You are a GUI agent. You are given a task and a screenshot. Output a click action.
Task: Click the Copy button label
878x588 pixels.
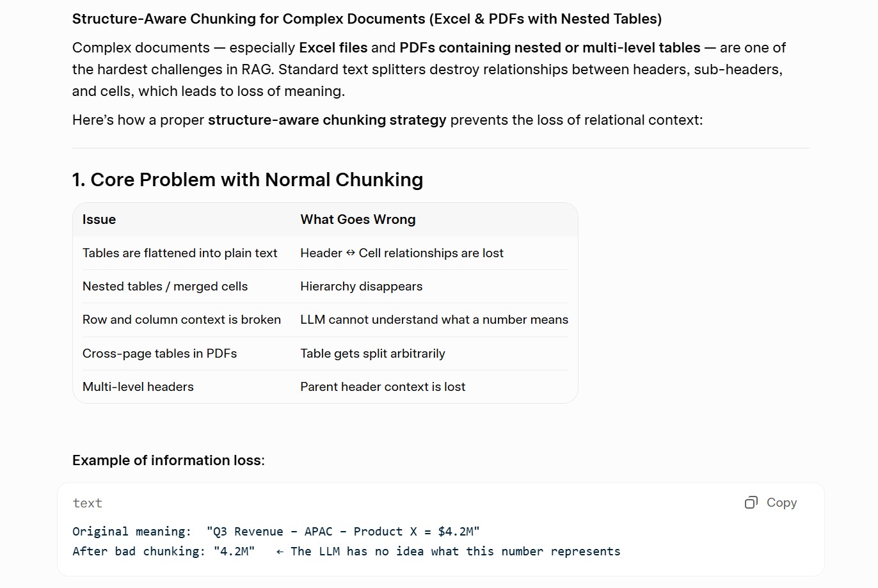click(781, 503)
